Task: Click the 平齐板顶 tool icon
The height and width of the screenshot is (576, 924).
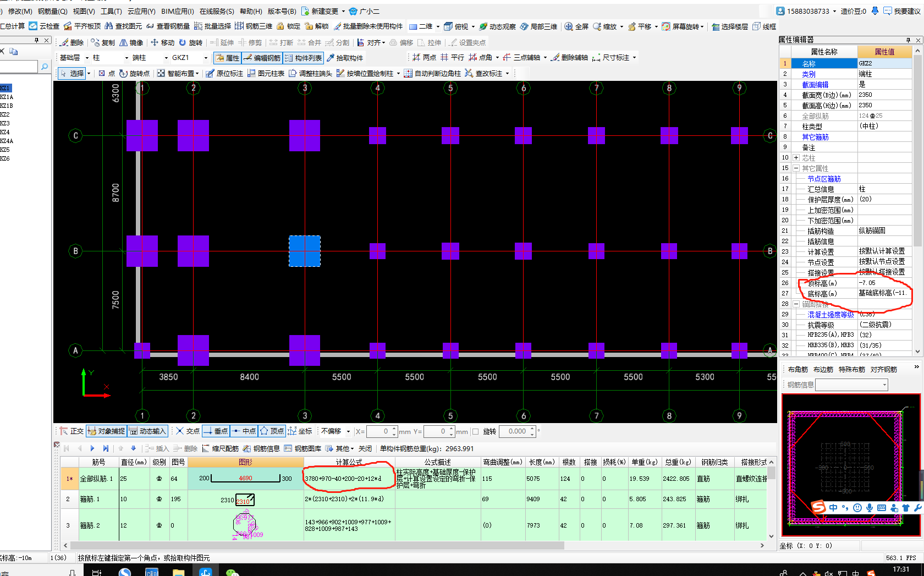Action: [x=68, y=26]
